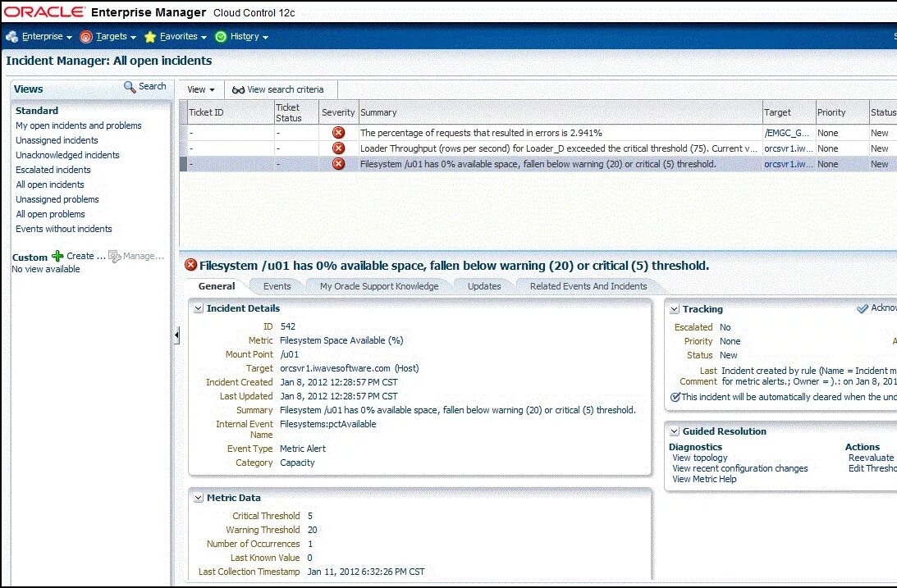Click severity icon of Filesystem /u01 row
Image resolution: width=897 pixels, height=588 pixels.
(339, 163)
